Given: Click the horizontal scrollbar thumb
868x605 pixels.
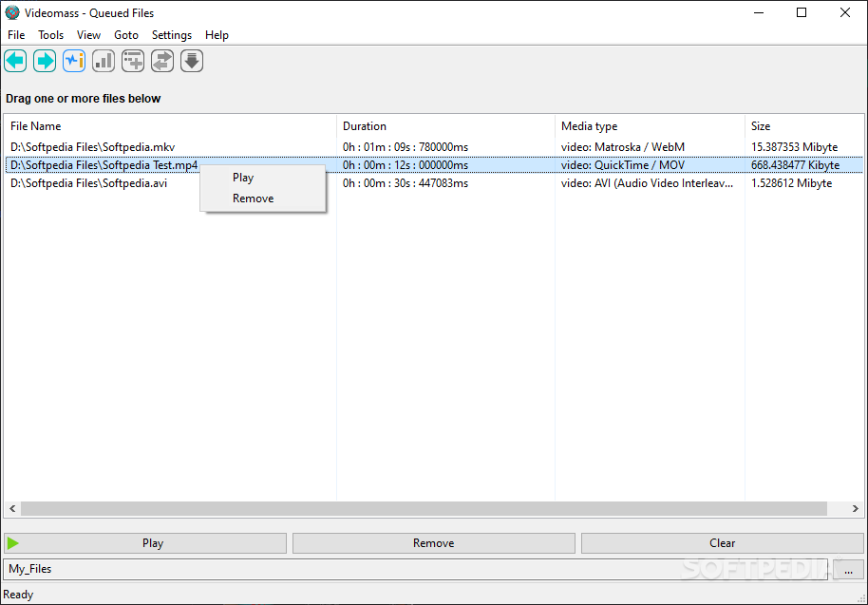Looking at the screenshot, I should point(425,508).
